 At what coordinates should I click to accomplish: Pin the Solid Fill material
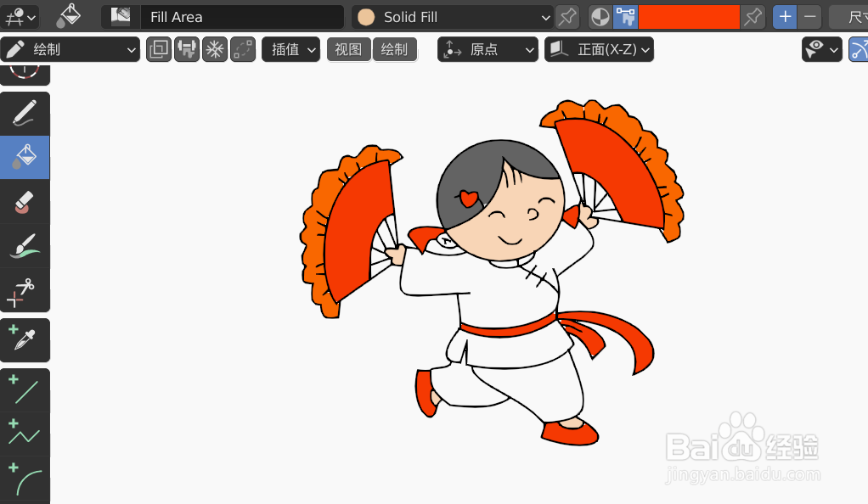[x=567, y=17]
